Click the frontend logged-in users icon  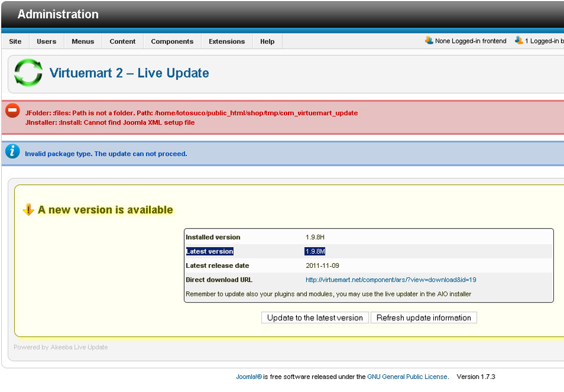[429, 40]
